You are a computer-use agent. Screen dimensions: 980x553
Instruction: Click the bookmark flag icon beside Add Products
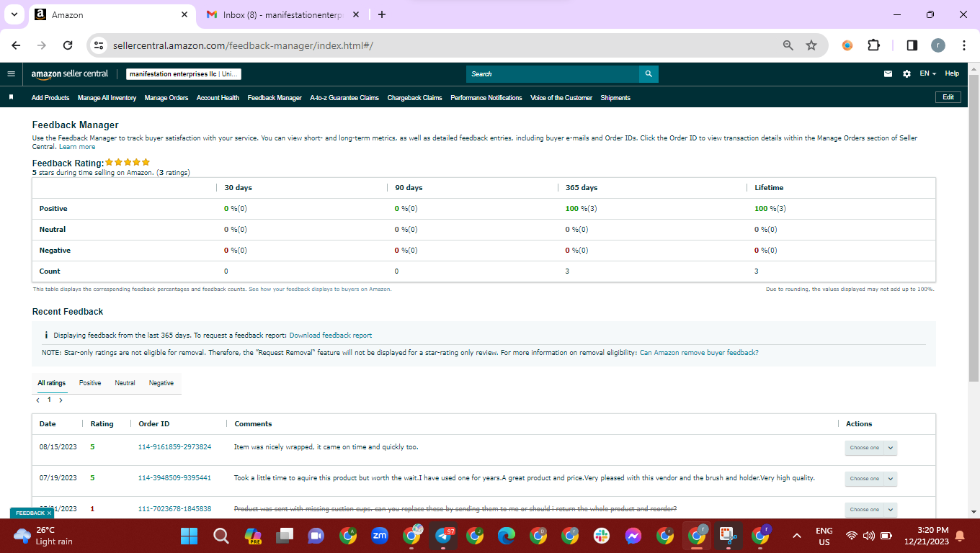click(x=11, y=97)
